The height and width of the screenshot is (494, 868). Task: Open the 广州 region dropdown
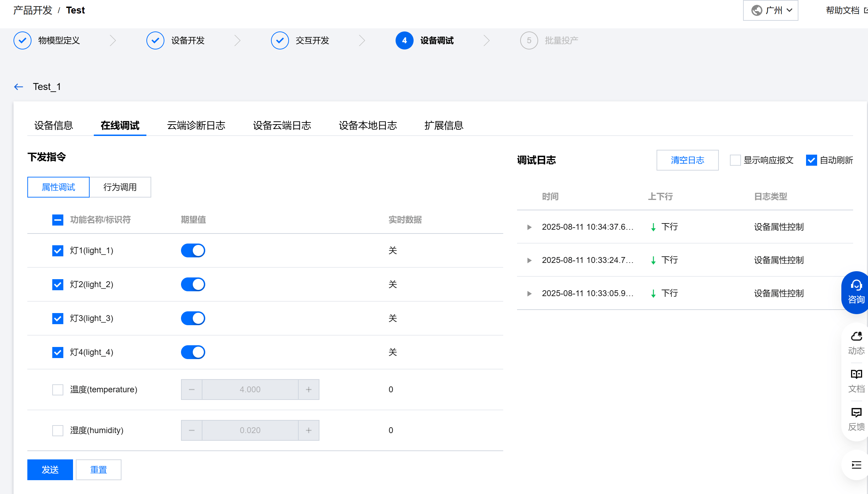point(770,10)
